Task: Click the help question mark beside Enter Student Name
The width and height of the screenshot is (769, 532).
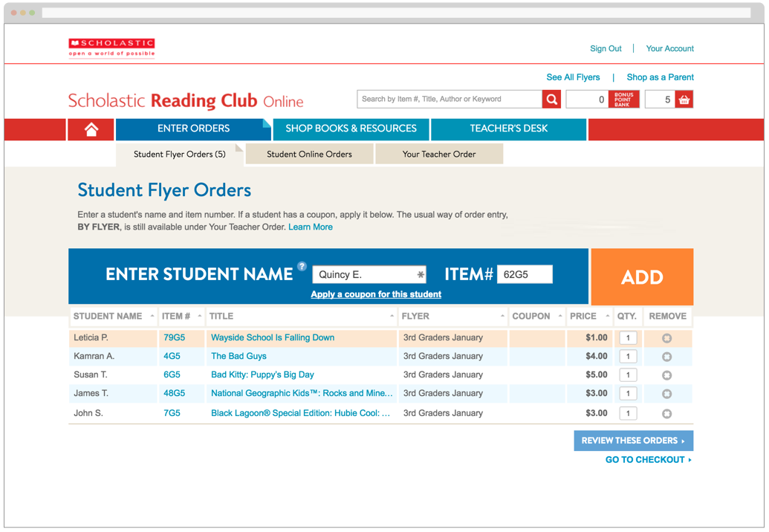Action: point(302,266)
